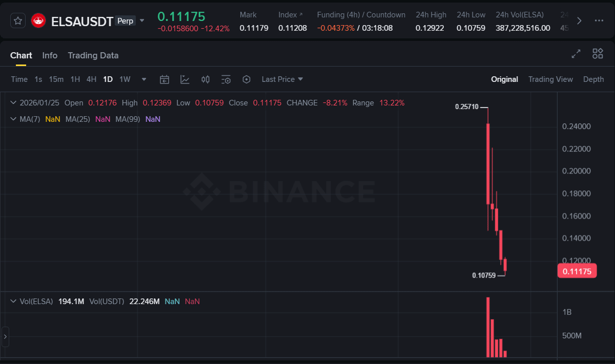Image resolution: width=615 pixels, height=364 pixels.
Task: Click the more options ellipsis icon
Action: tap(599, 20)
